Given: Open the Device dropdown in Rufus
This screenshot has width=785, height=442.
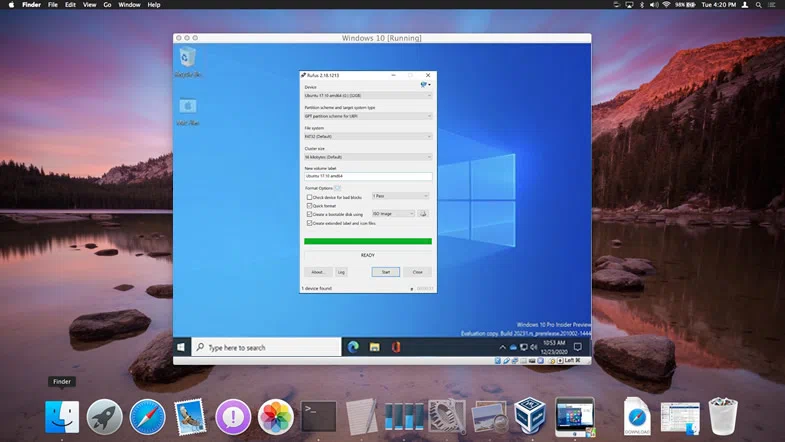Looking at the screenshot, I should point(368,95).
